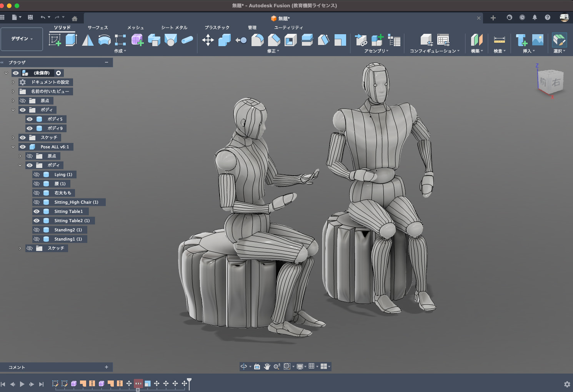Screen dimensions: 573x392
Task: Select the Move/Copy tool icon
Action: tap(208, 40)
